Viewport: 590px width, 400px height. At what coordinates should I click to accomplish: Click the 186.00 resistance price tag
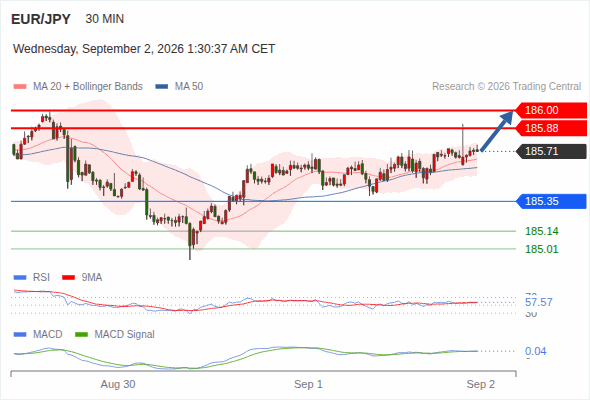click(x=550, y=110)
